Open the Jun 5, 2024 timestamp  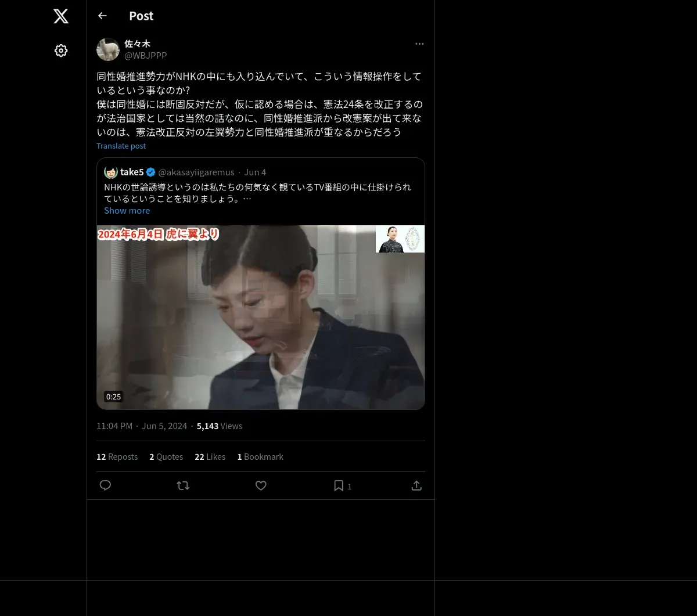point(164,426)
